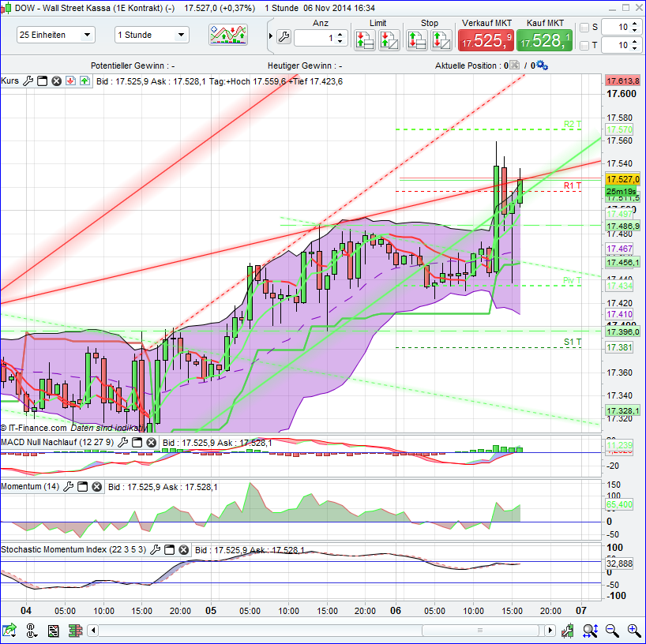Open Momentum (14) indicator settings wrench

69,486
